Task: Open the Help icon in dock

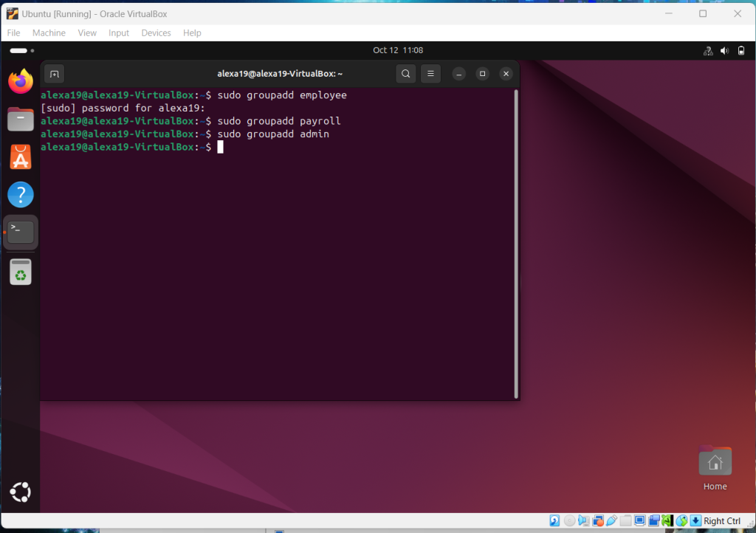Action: click(21, 195)
